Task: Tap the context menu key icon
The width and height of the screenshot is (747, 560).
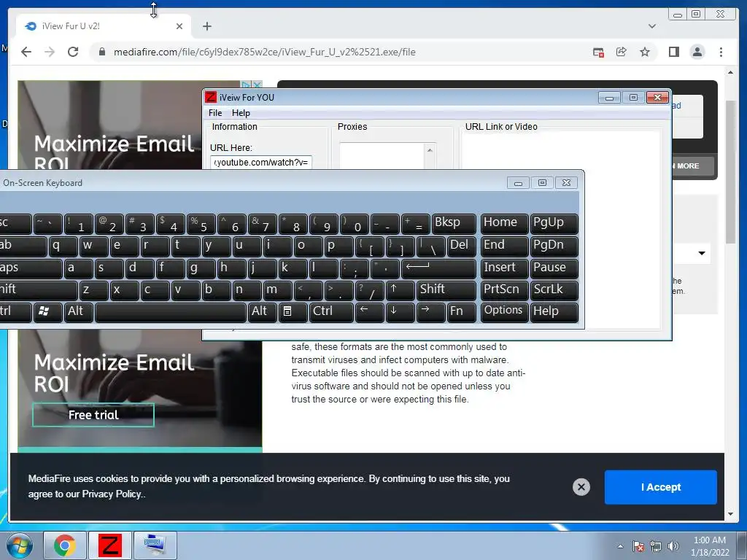Action: (293, 312)
